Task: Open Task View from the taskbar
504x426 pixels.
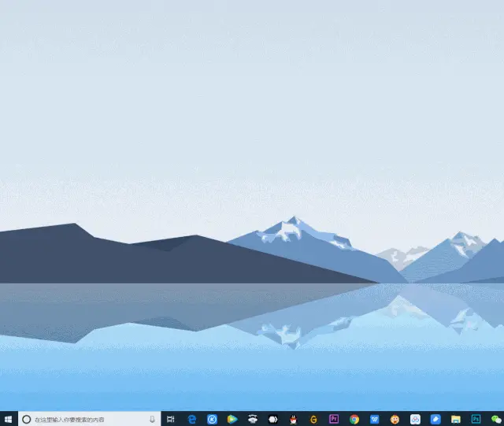Action: coord(171,419)
